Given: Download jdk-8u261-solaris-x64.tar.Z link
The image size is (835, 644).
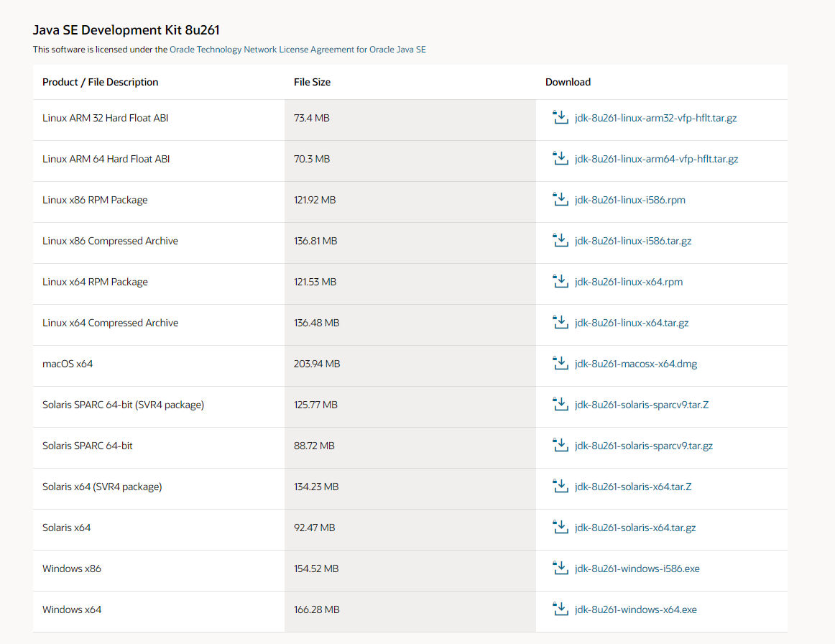Looking at the screenshot, I should (x=633, y=487).
